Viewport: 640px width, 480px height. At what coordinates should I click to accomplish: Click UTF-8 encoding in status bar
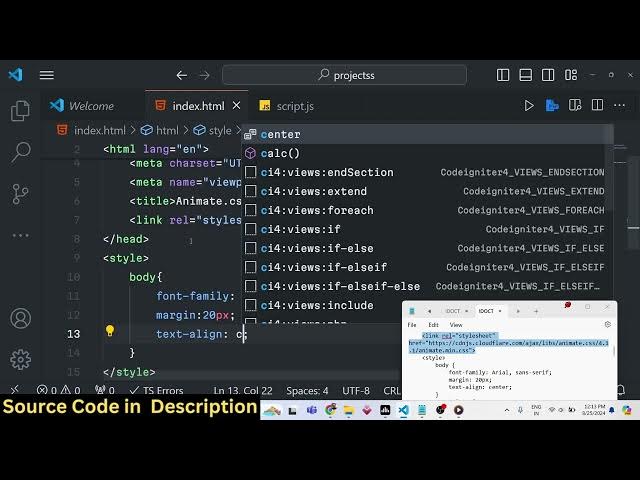tap(356, 391)
